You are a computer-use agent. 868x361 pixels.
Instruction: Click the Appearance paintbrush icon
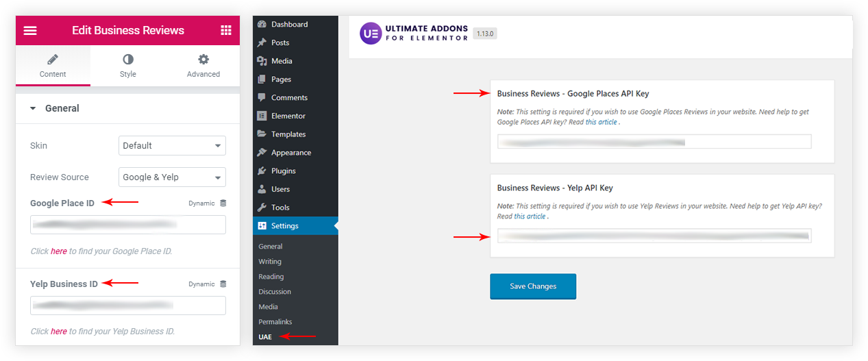(x=262, y=153)
